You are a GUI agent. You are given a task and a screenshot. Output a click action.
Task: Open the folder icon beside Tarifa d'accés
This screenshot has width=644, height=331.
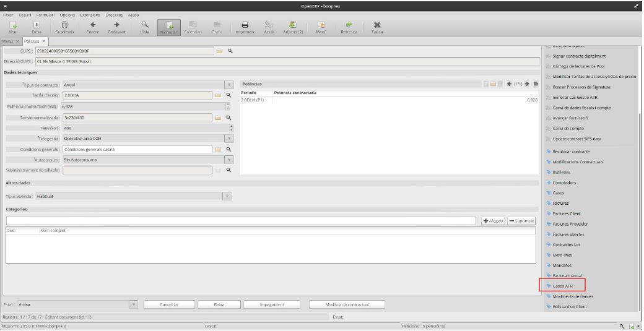[219, 95]
